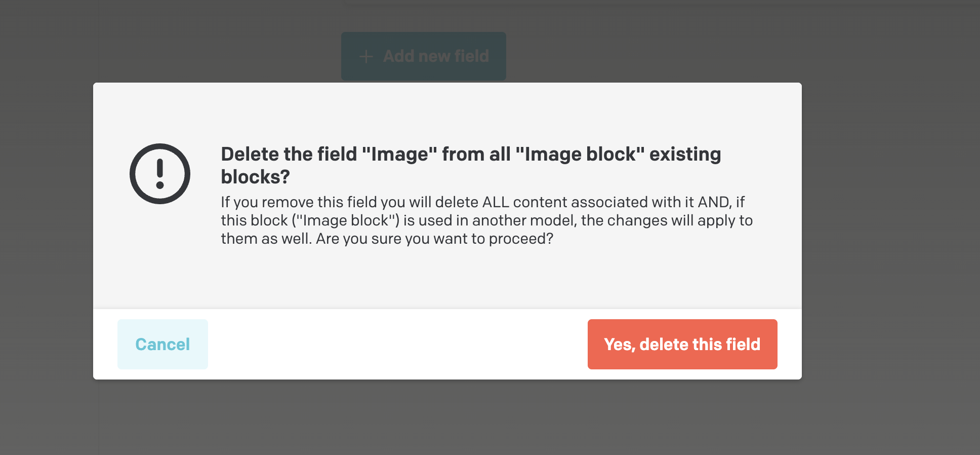The width and height of the screenshot is (980, 455).
Task: Click the capitalized word ALL in the warning
Action: (496, 202)
